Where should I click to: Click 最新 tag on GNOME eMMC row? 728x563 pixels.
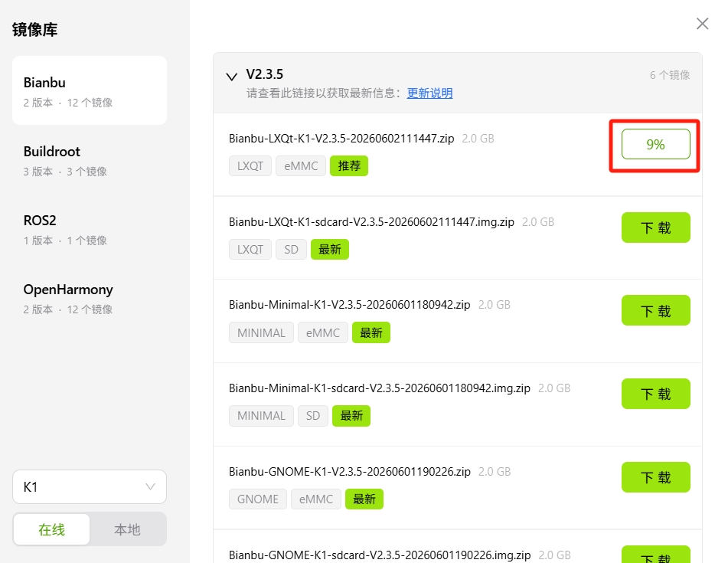click(364, 499)
